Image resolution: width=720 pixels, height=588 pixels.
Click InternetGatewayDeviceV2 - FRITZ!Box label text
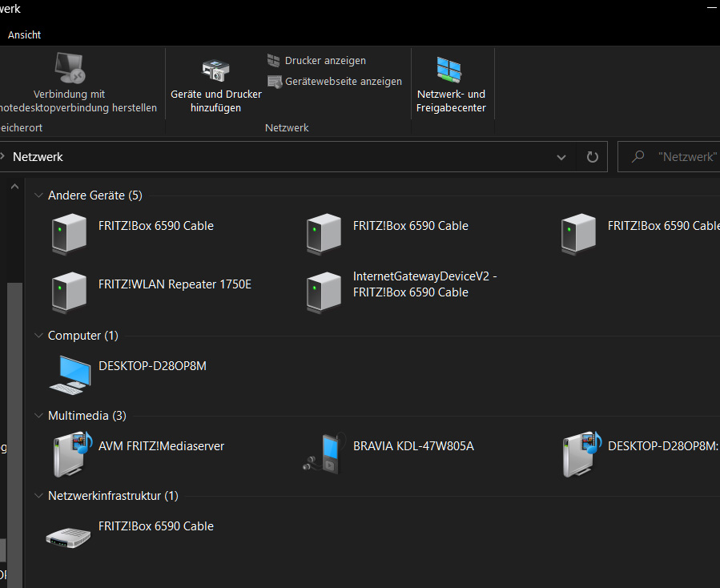coord(424,284)
